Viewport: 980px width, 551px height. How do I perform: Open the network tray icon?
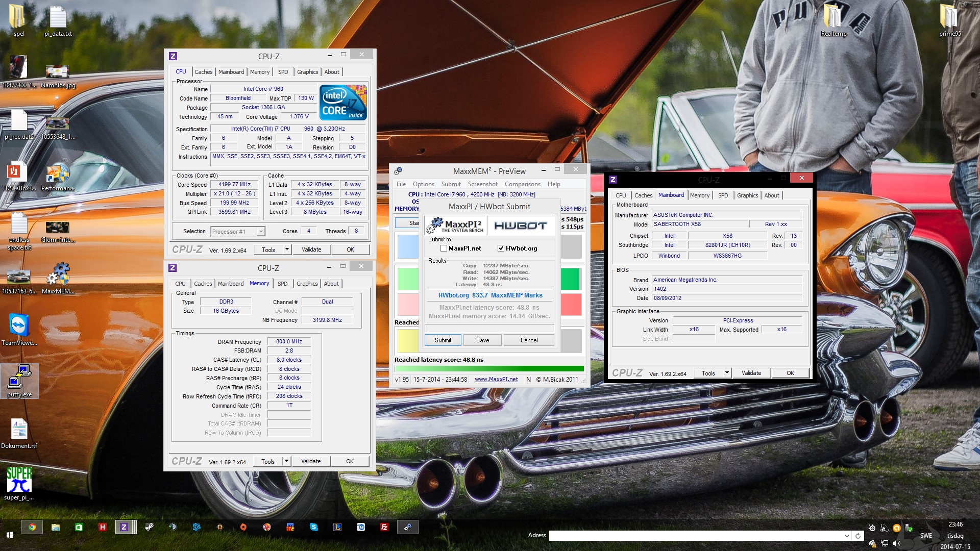coord(885,543)
